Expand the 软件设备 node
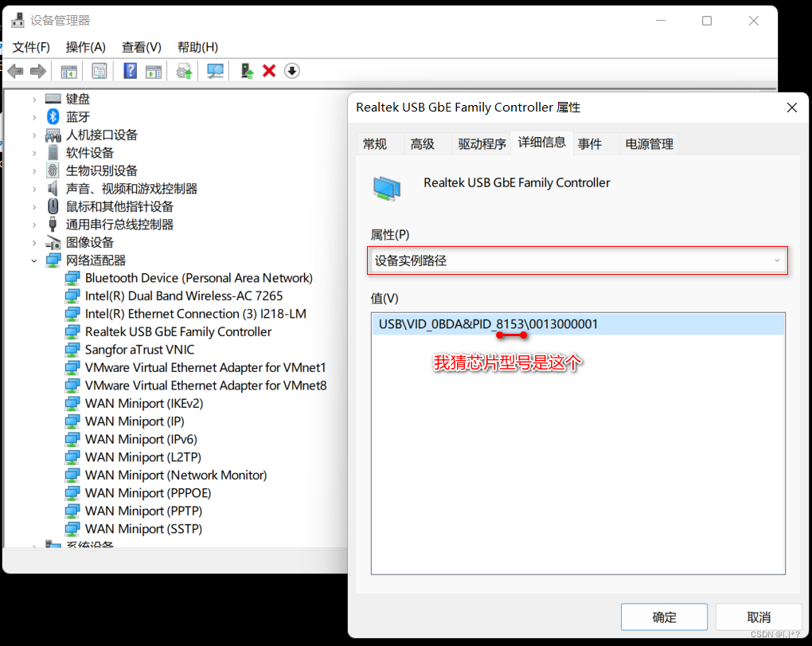Screen dimensions: 812x646 click(x=34, y=153)
